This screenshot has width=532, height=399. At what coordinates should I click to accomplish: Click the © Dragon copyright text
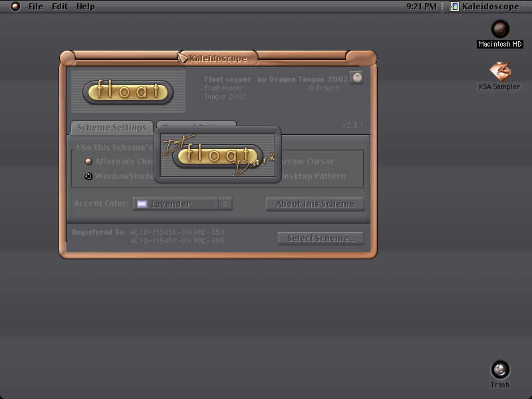(323, 88)
